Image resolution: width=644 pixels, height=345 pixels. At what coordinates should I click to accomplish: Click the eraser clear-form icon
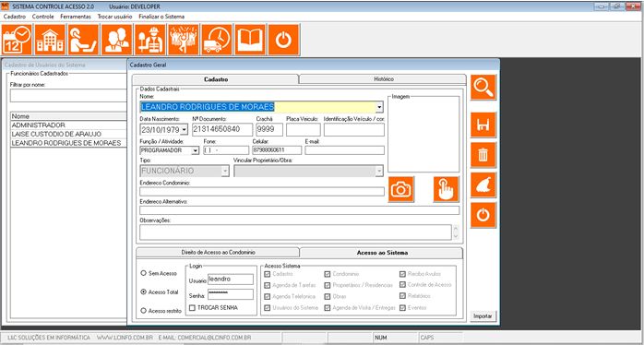483,184
